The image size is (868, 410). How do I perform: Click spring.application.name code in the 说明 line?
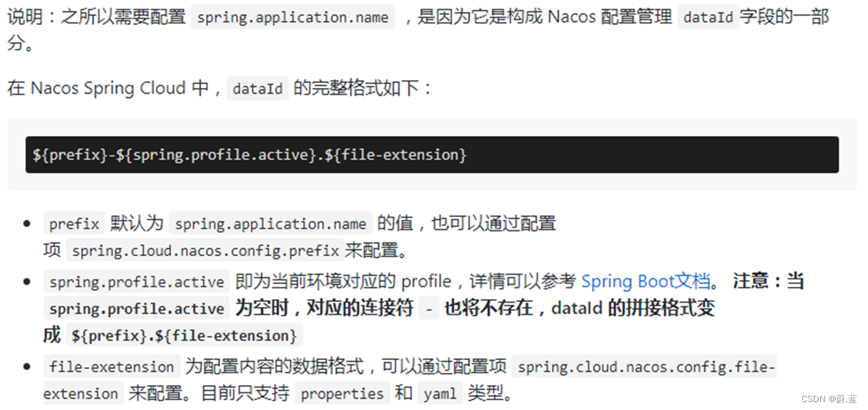coord(292,17)
